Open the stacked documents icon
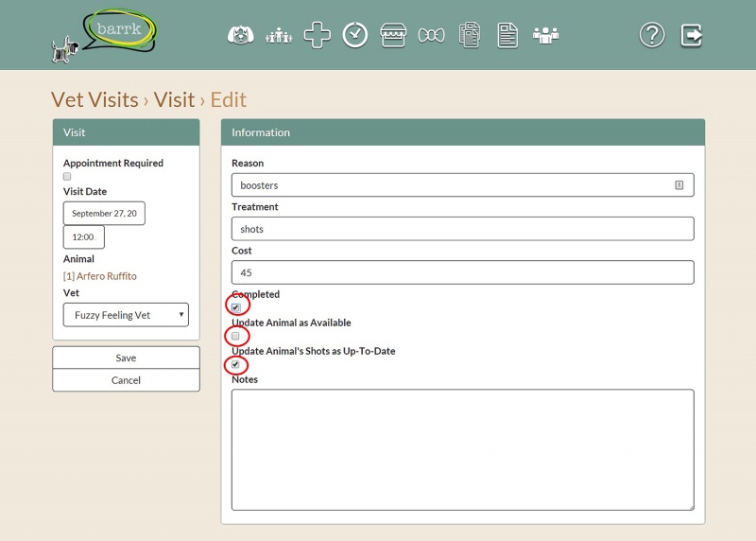756x541 pixels. click(469, 35)
